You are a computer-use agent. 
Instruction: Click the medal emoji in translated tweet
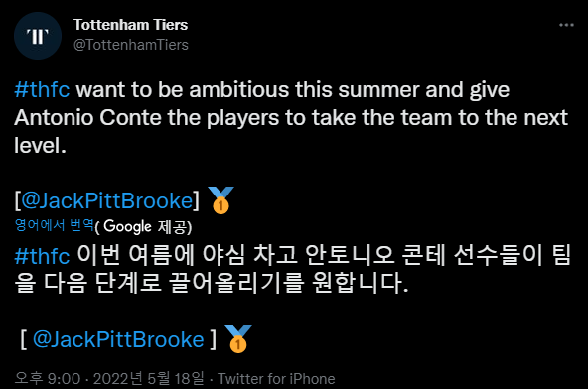tap(238, 339)
